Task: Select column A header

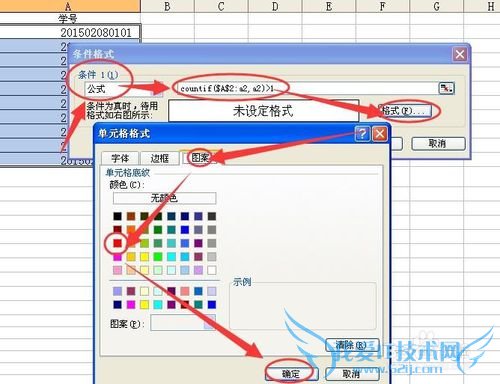Action: [x=70, y=6]
